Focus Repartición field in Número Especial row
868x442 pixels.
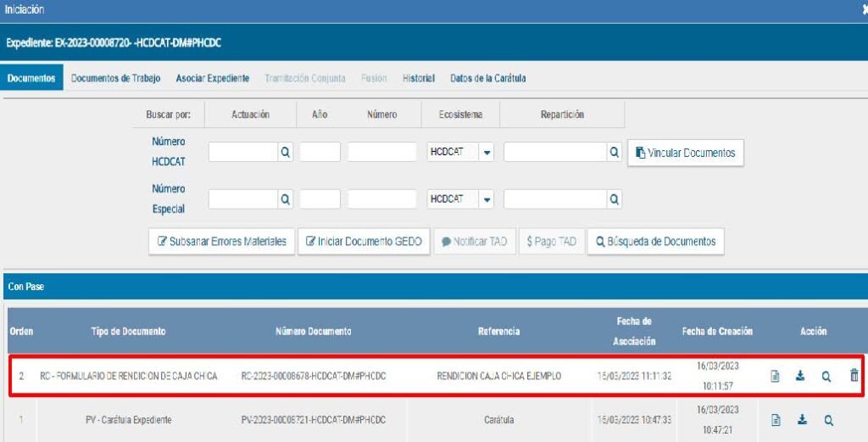click(555, 199)
